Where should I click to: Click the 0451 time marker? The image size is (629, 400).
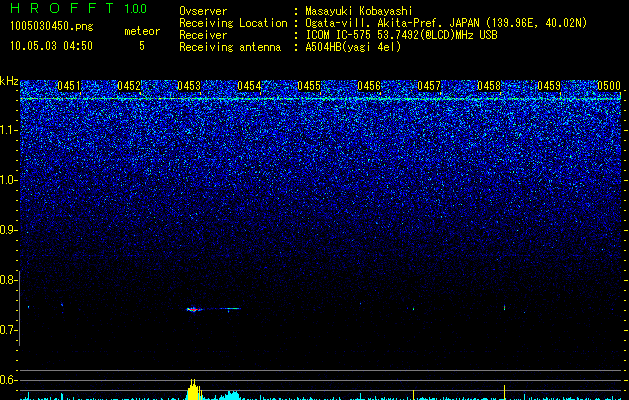coord(69,86)
